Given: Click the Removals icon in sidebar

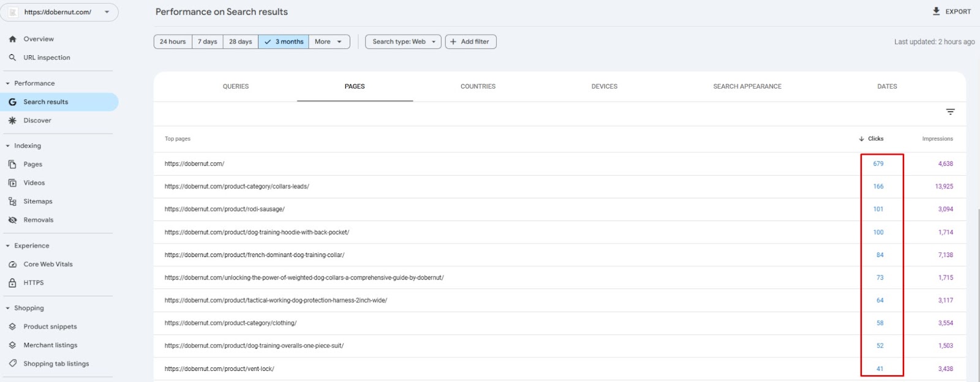Looking at the screenshot, I should (12, 220).
